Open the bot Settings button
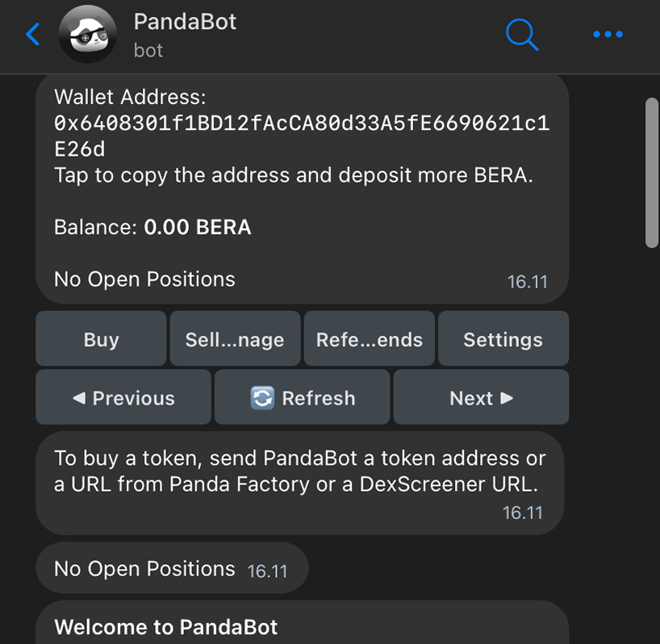The width and height of the screenshot is (660, 644). [503, 340]
